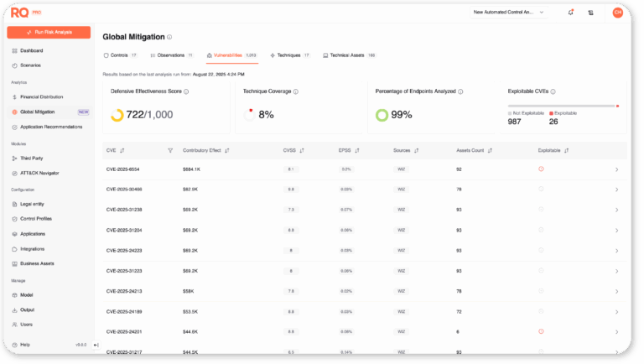Open the Technical Assets tab
Screen dimensions: 644x364
[x=349, y=55]
